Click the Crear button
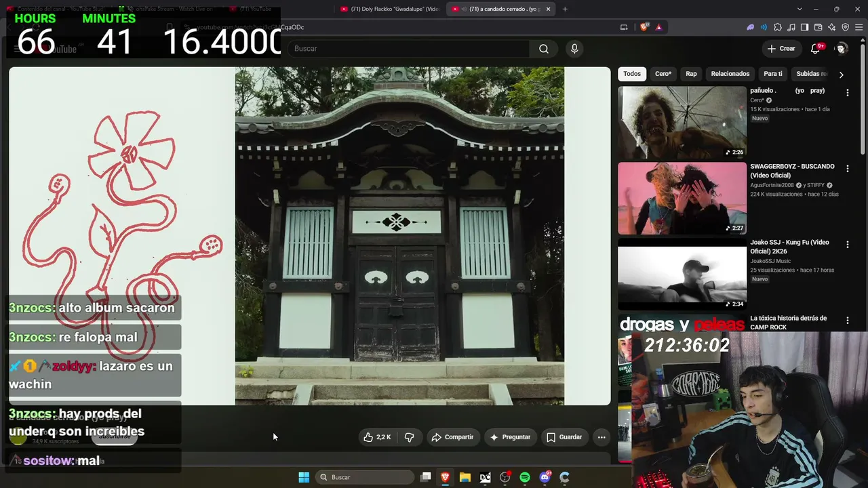The image size is (868, 488). 781,49
